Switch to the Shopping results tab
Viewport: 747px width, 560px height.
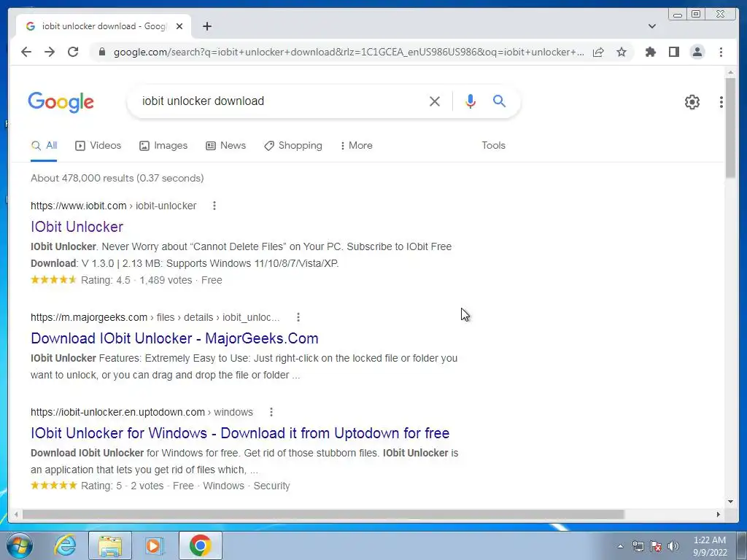pyautogui.click(x=293, y=146)
